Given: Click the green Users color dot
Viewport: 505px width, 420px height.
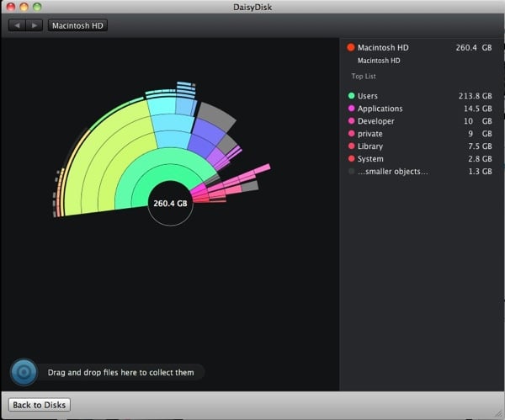Looking at the screenshot, I should (x=351, y=96).
